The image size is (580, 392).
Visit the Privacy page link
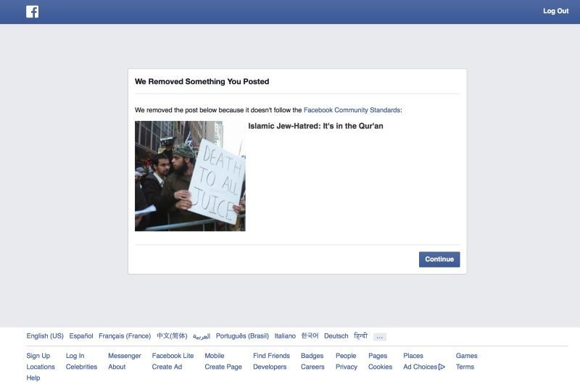click(x=347, y=367)
